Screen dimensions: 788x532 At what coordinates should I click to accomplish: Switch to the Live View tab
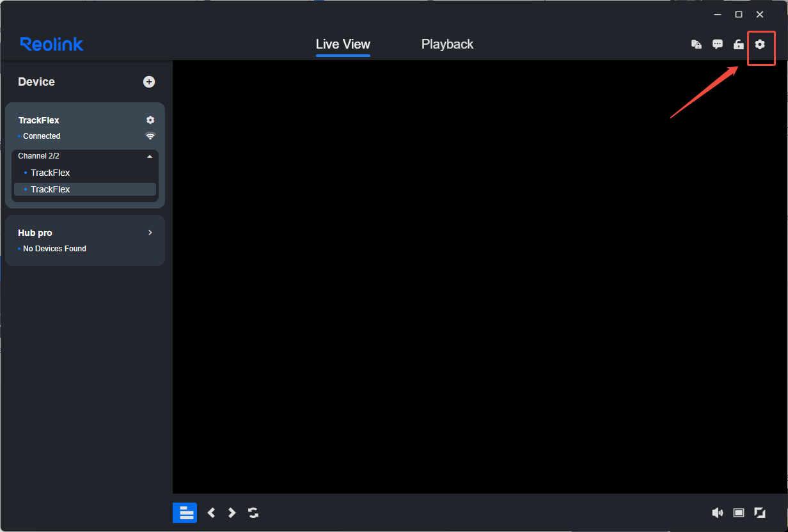343,44
